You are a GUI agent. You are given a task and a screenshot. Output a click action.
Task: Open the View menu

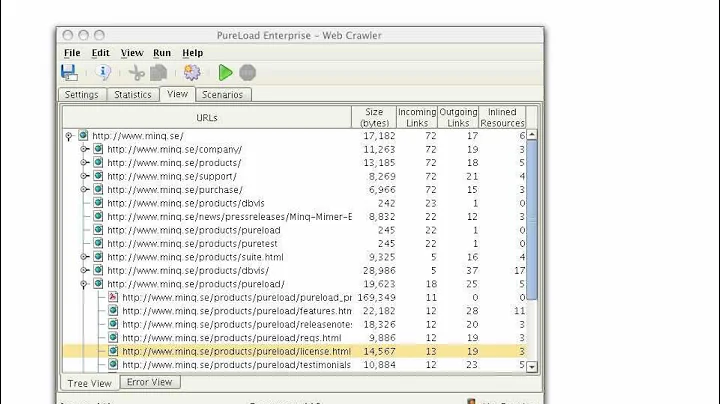pos(132,53)
